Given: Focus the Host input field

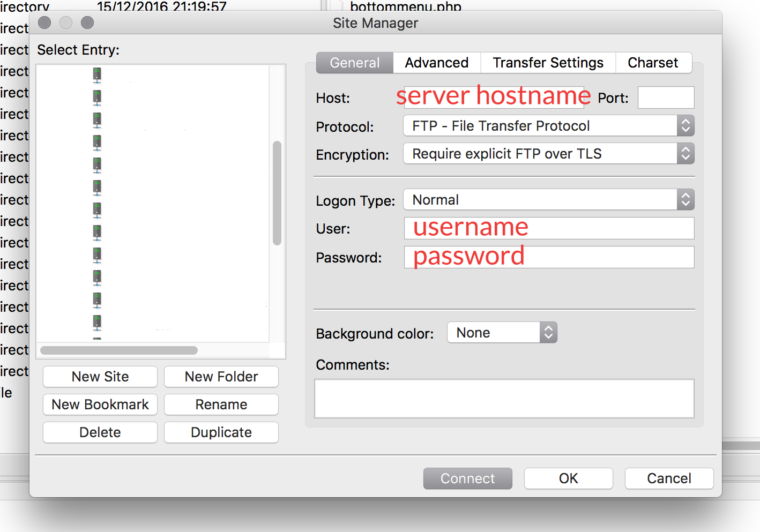Looking at the screenshot, I should tap(494, 98).
